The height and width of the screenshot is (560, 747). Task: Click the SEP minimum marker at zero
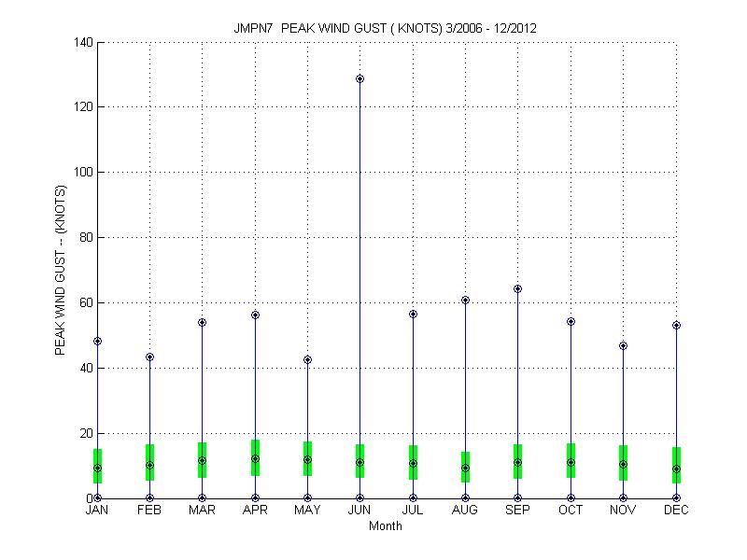click(x=518, y=498)
